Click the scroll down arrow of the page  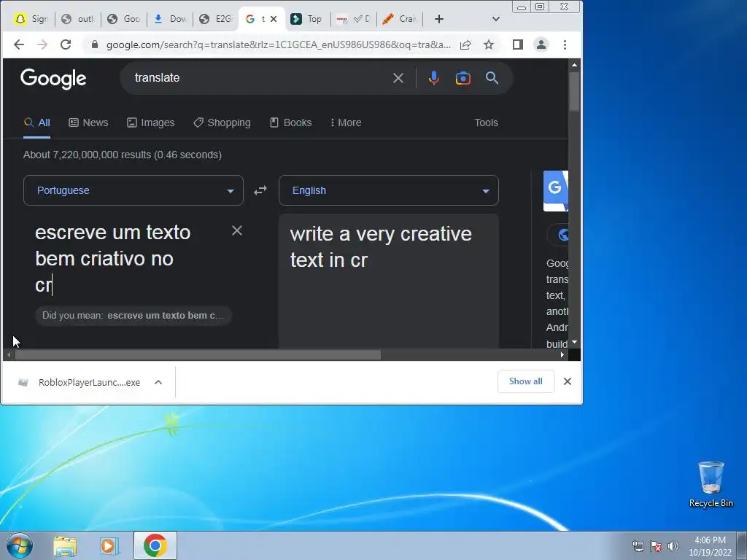click(574, 343)
